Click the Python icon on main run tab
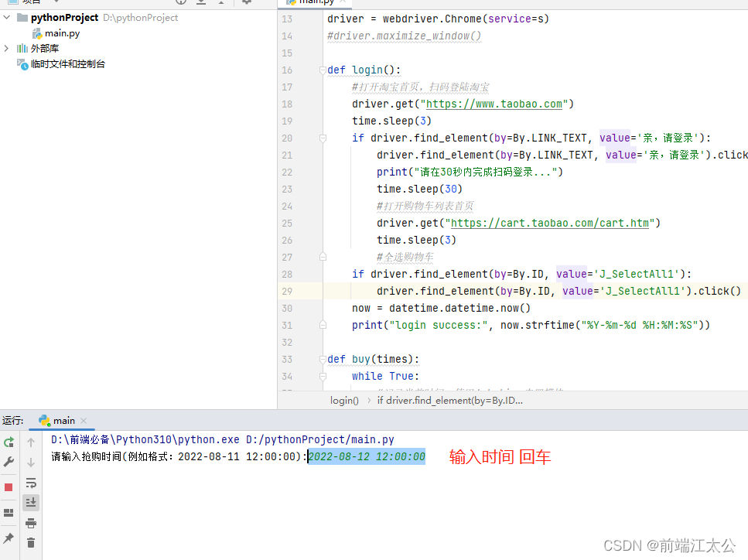 click(x=45, y=420)
